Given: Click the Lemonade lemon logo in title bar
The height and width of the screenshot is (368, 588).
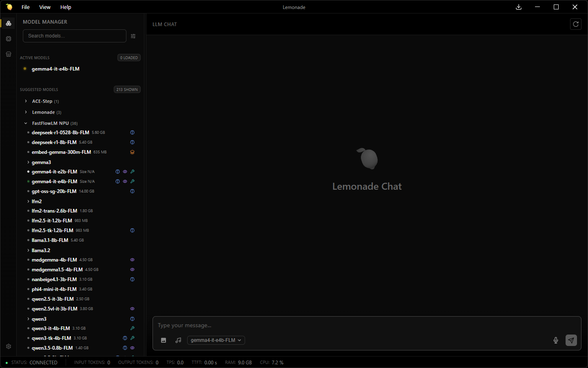Looking at the screenshot, I should [9, 7].
